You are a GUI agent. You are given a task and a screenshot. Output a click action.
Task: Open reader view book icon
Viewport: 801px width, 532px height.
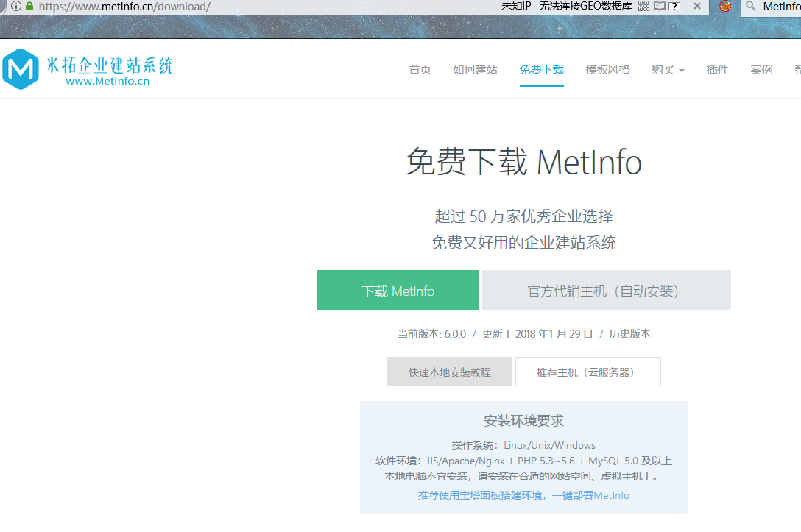click(x=660, y=6)
